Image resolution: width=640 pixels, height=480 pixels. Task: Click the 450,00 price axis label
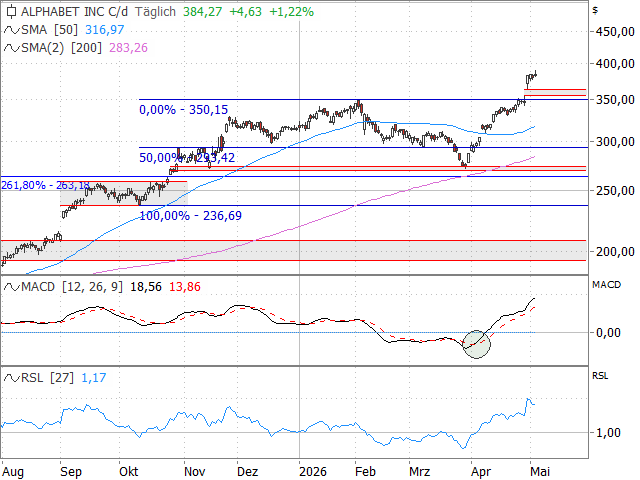(x=615, y=32)
